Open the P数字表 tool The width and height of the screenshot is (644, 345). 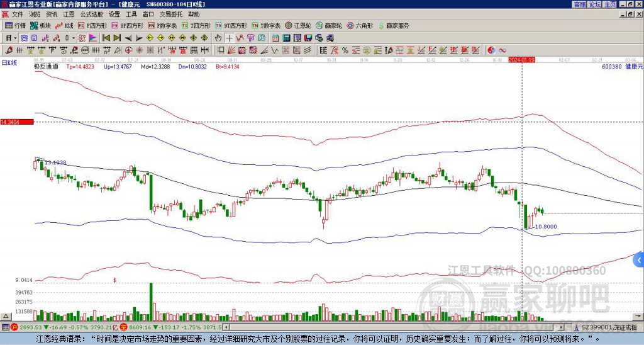[x=162, y=25]
